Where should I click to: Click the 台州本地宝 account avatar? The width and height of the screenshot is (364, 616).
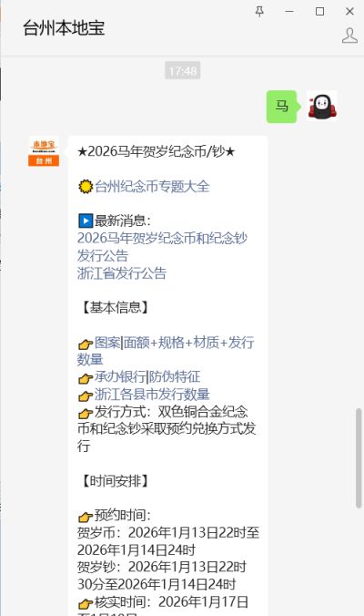(x=44, y=151)
